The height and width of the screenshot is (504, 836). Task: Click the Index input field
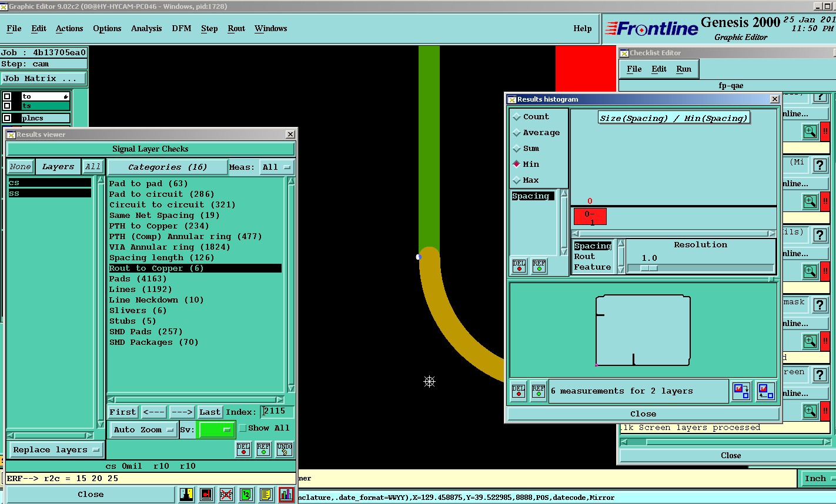tap(277, 412)
